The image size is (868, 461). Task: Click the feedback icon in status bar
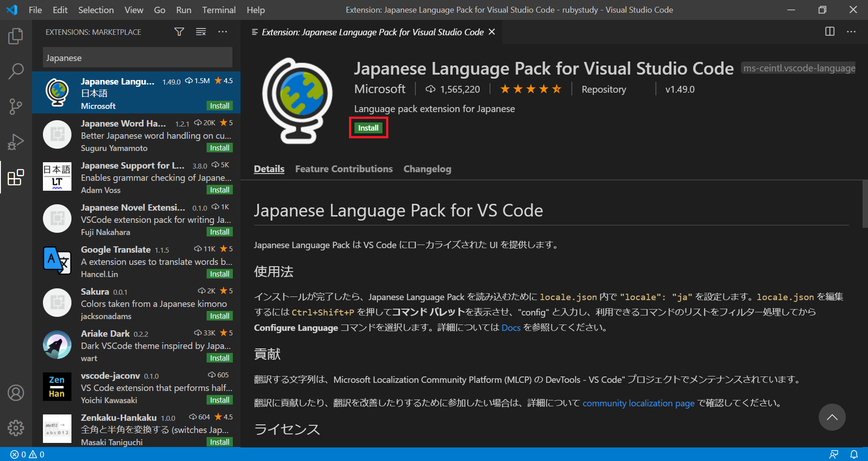tap(834, 454)
